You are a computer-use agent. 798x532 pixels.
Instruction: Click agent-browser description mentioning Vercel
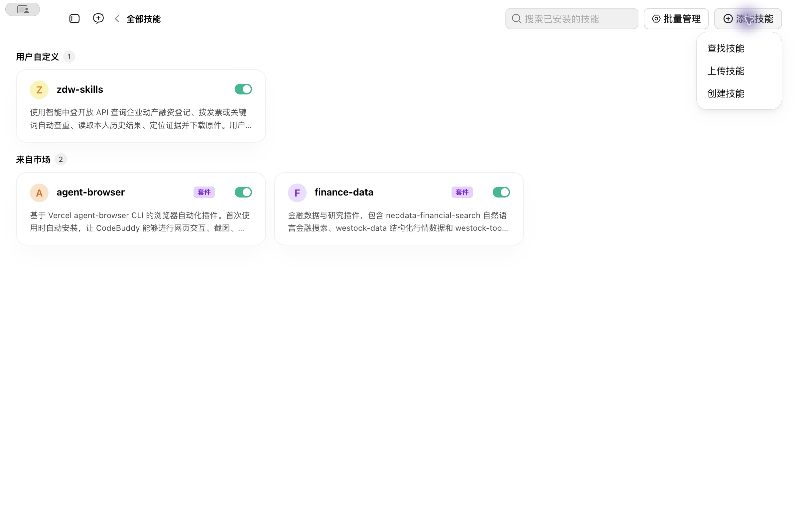pos(140,221)
